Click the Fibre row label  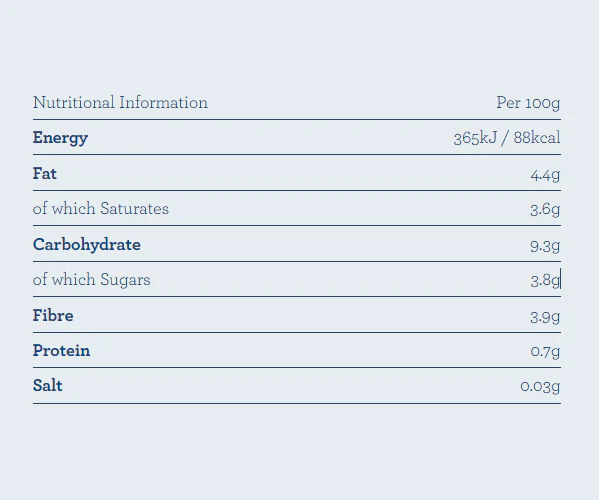point(53,316)
